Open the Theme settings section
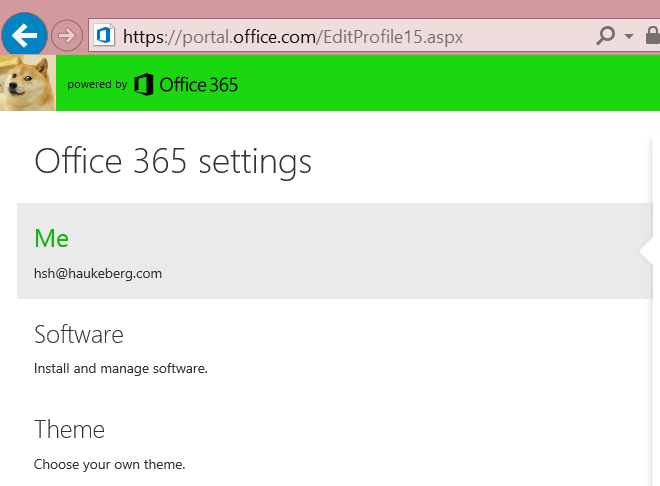 [69, 430]
